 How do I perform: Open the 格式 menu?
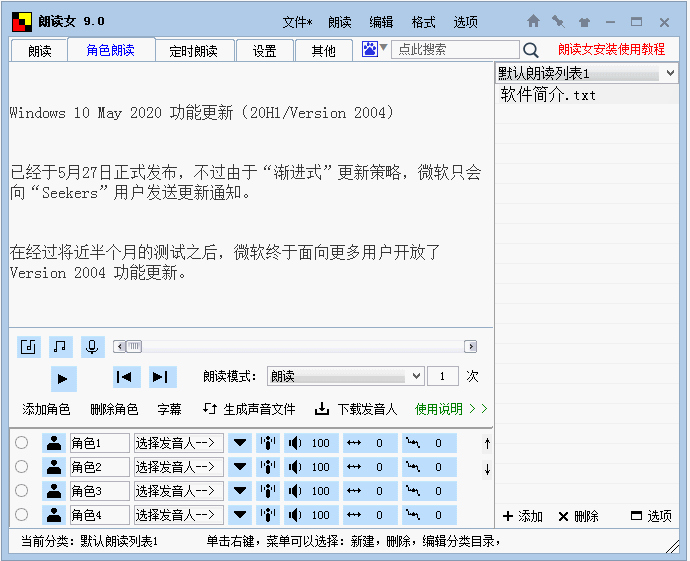coord(423,22)
